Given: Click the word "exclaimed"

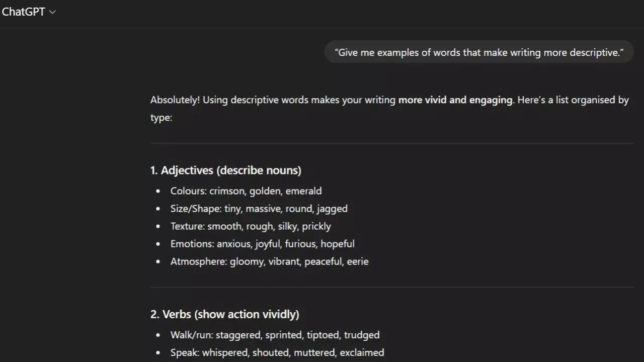Looking at the screenshot, I should tap(362, 352).
